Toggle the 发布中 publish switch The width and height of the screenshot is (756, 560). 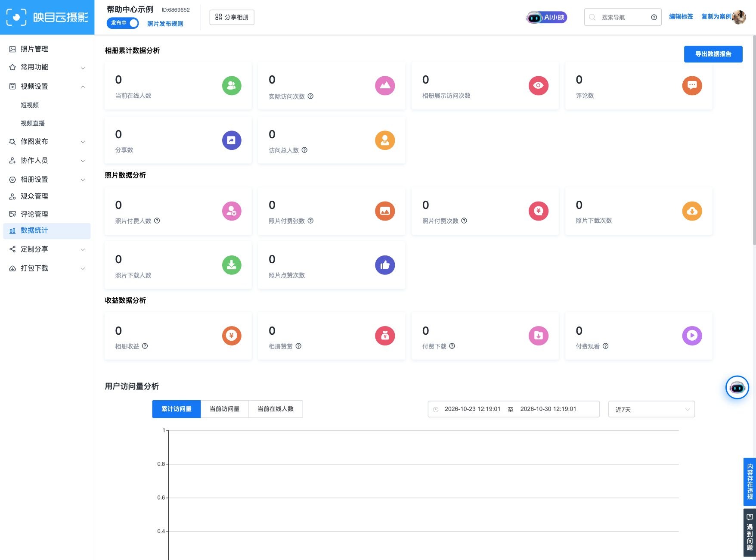click(123, 23)
